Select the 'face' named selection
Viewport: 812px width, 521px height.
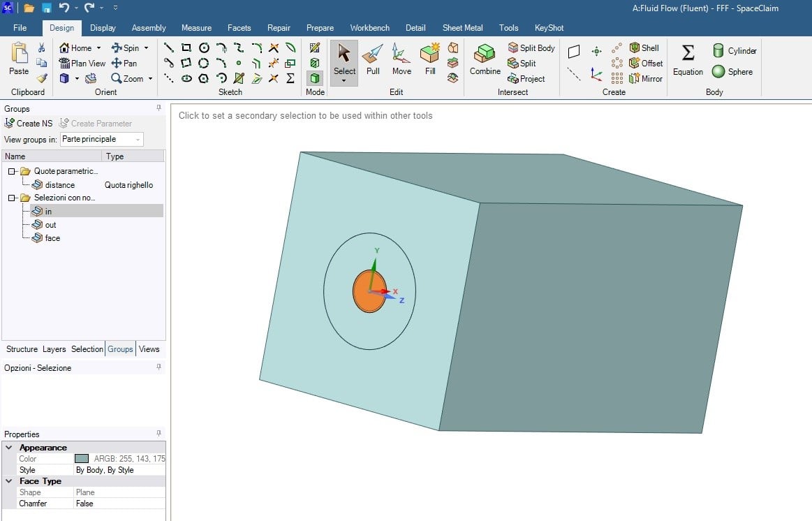pos(52,238)
